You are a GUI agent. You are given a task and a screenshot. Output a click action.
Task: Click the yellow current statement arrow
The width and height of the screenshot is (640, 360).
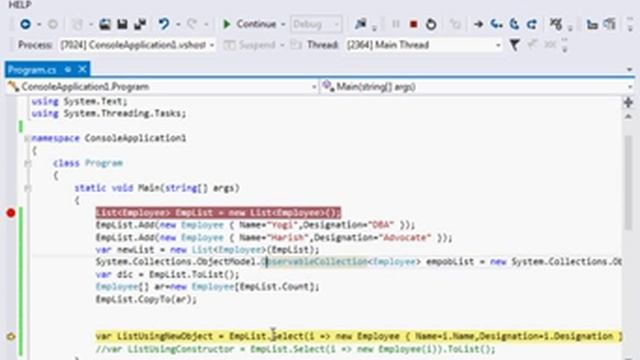click(11, 337)
